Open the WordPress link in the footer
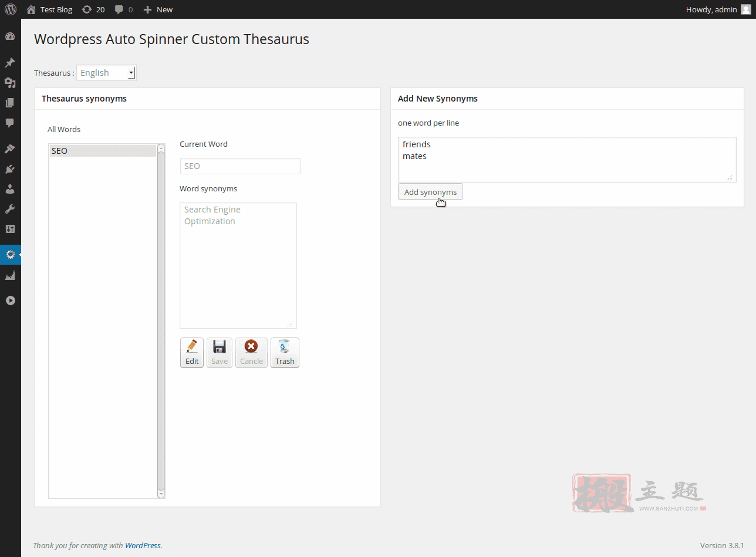This screenshot has width=756, height=557. click(143, 545)
